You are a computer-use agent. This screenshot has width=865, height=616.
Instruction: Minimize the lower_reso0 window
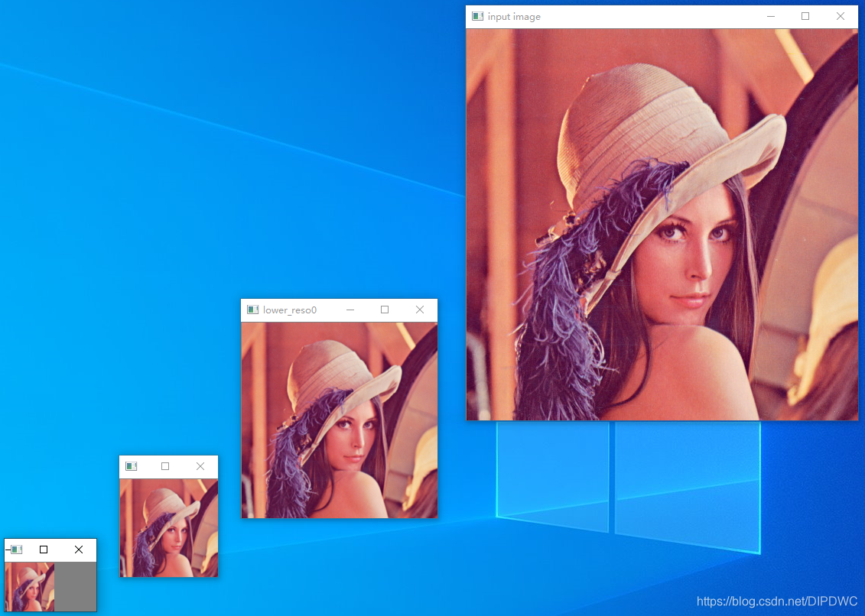click(350, 310)
